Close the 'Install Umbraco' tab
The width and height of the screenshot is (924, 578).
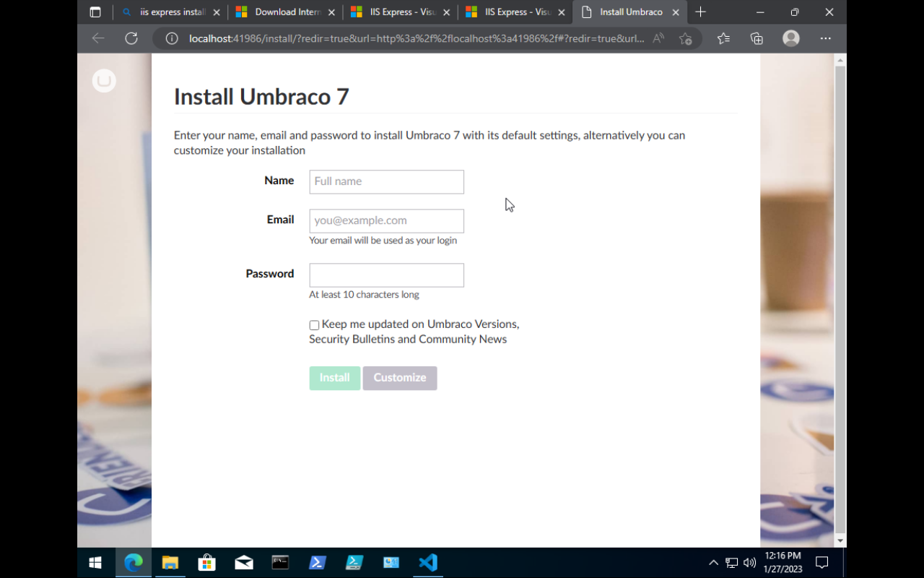click(676, 12)
